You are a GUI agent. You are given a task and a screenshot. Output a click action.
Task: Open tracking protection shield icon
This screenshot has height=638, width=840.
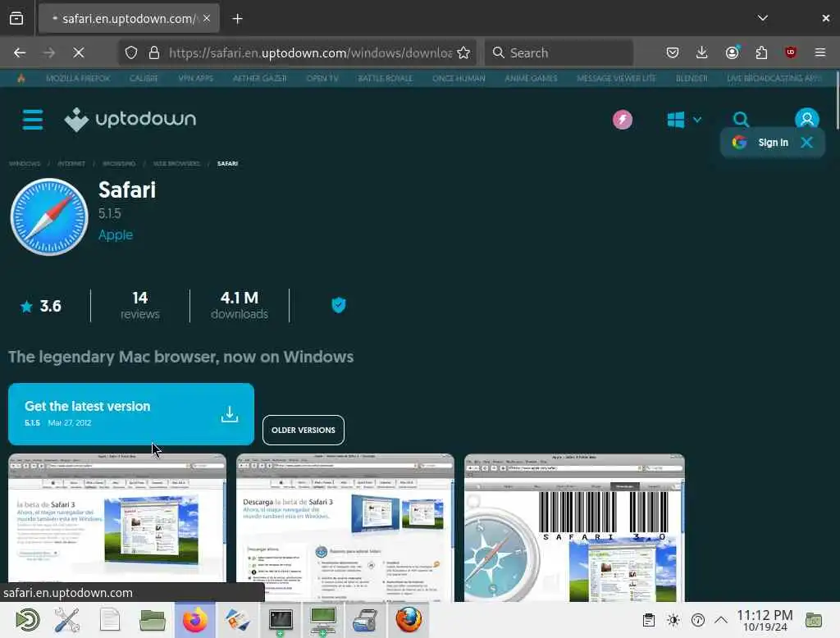point(131,52)
